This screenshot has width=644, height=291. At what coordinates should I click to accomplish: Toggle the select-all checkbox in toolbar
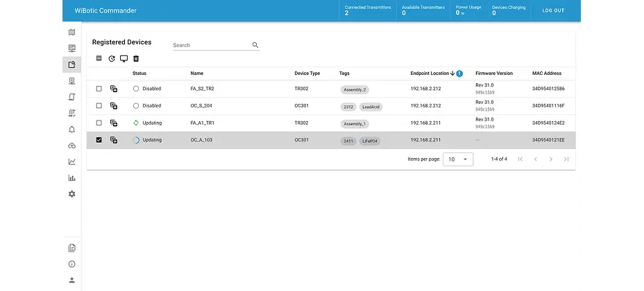pyautogui.click(x=99, y=59)
